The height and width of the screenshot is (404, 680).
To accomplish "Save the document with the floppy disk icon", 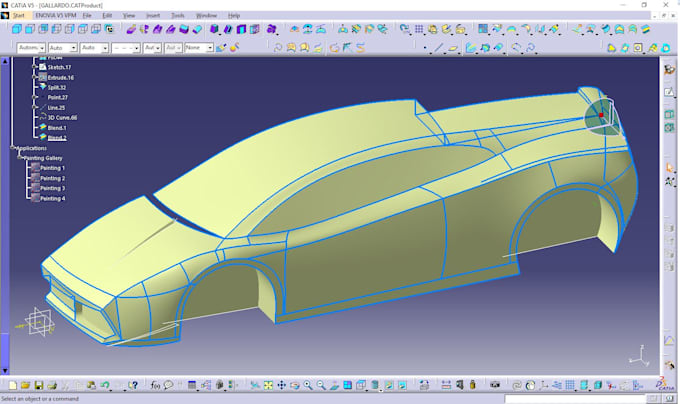I will coord(39,385).
